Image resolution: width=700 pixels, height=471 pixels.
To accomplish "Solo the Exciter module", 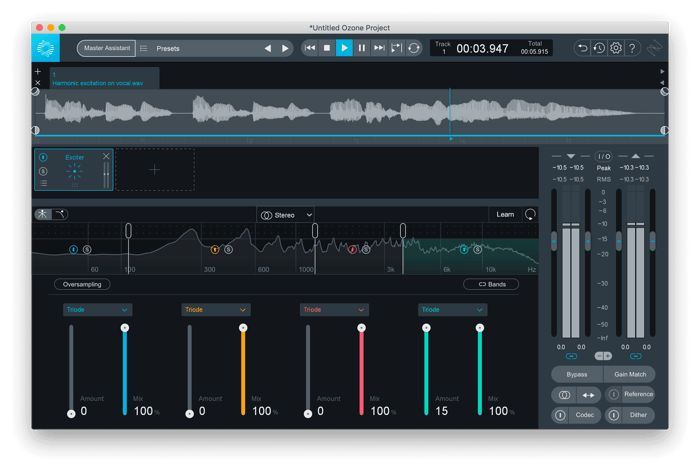I will coord(43,171).
